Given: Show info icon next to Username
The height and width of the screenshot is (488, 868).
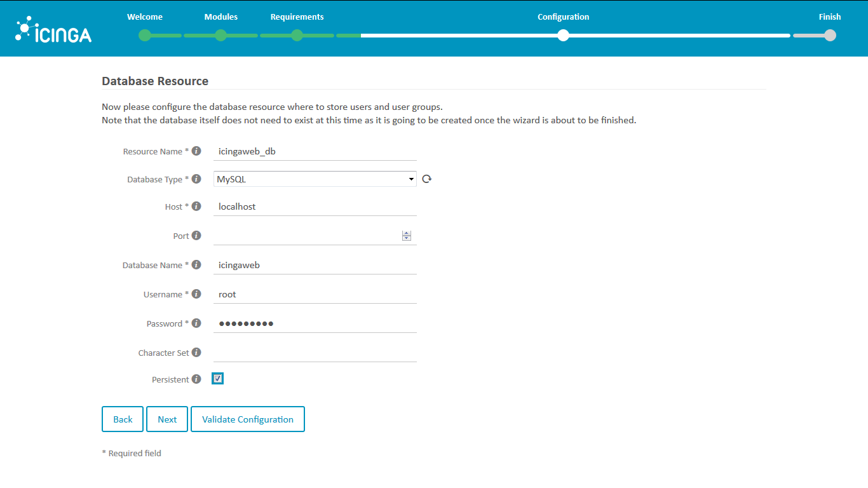Looking at the screenshot, I should point(196,294).
